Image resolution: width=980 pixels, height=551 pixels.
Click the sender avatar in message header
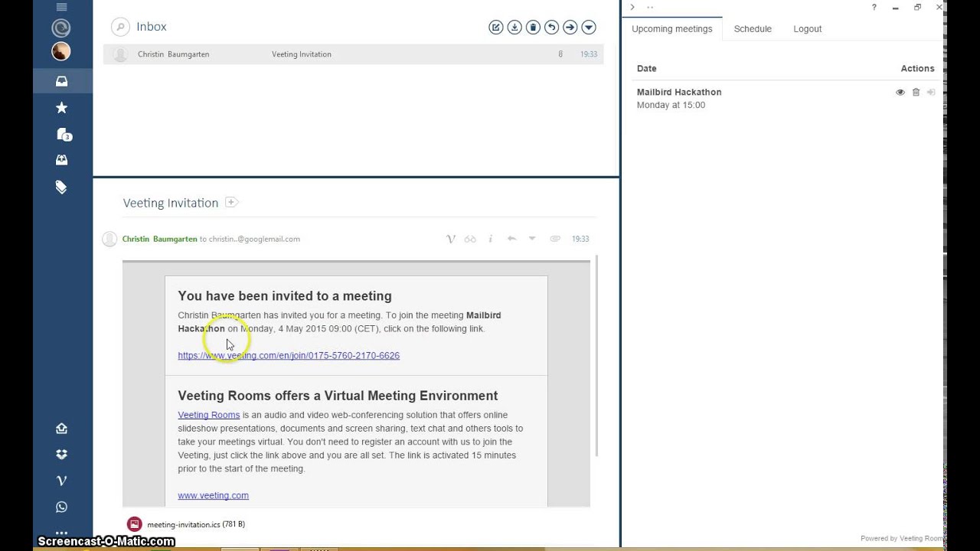(x=109, y=239)
